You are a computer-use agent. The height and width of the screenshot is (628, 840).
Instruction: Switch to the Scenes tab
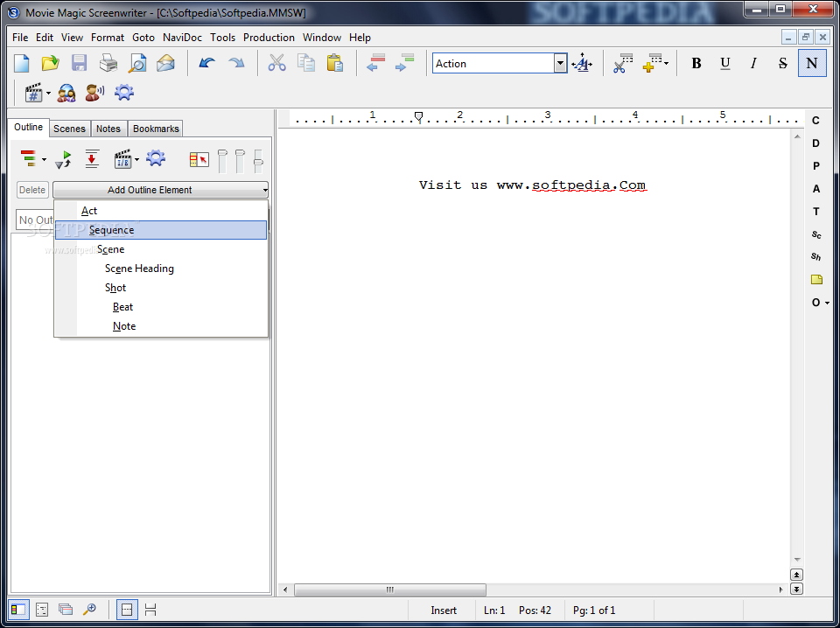tap(69, 129)
